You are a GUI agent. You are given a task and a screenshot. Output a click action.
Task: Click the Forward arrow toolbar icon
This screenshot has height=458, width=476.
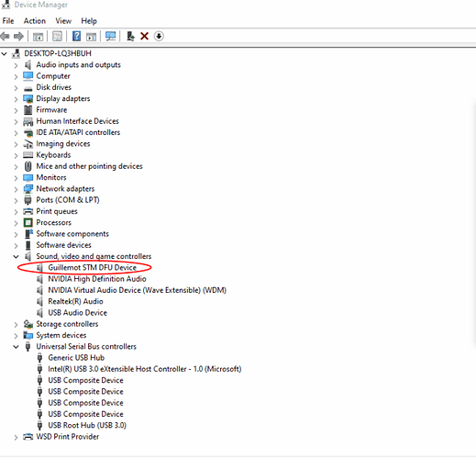click(18, 37)
